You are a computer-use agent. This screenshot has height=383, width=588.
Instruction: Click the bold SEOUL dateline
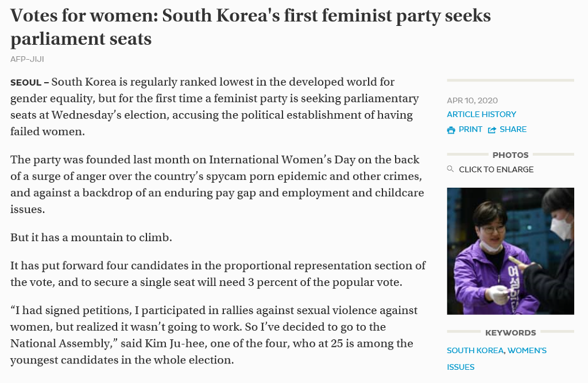tap(26, 83)
